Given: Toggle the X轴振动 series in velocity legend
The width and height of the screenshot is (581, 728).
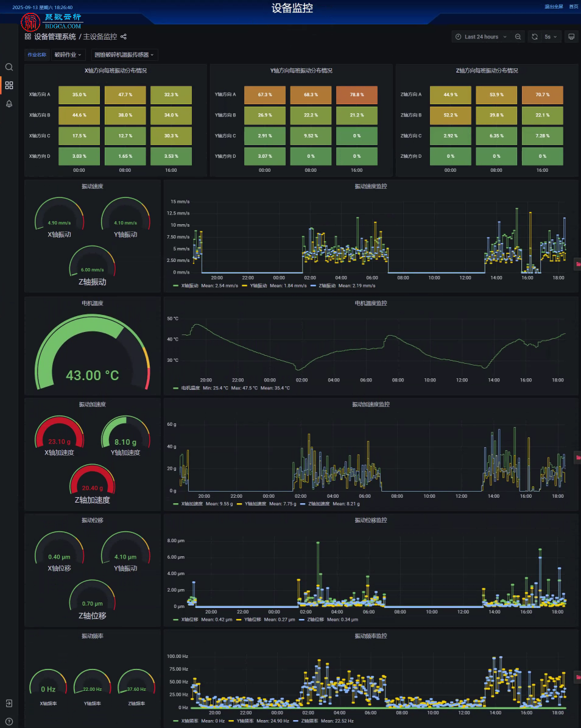Looking at the screenshot, I should point(190,286).
